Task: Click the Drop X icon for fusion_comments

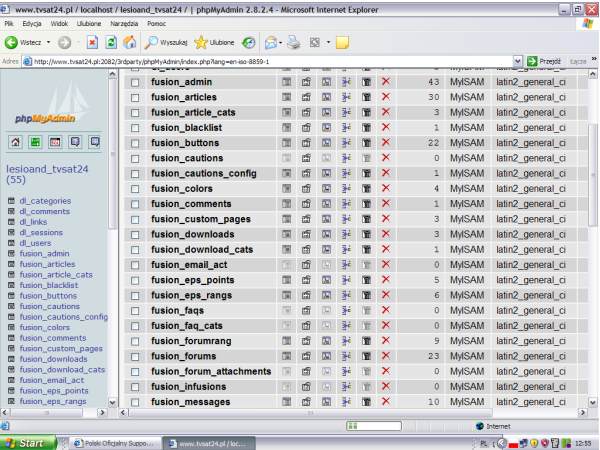Action: pyautogui.click(x=386, y=204)
